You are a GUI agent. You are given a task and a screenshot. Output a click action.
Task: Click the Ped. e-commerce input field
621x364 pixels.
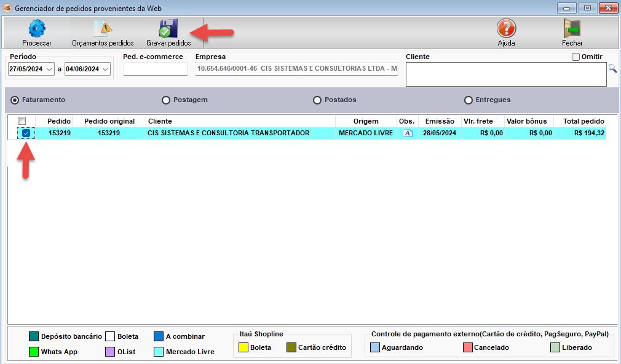click(x=155, y=69)
